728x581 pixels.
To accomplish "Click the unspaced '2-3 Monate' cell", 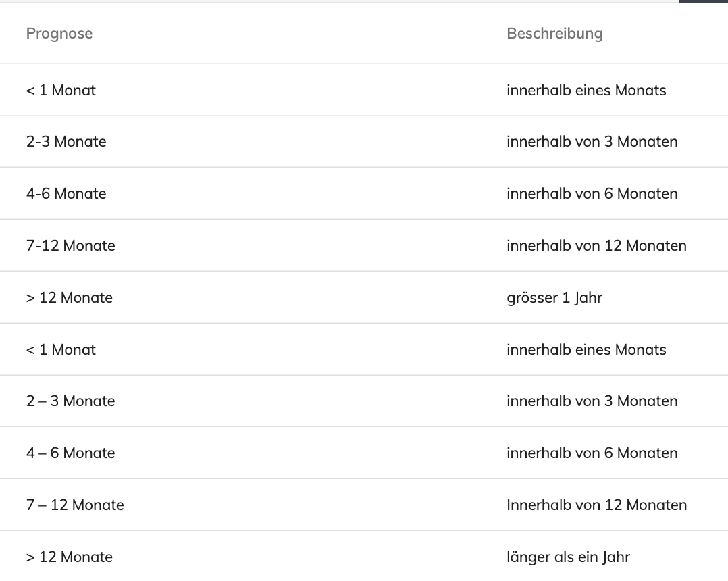I will click(66, 142).
